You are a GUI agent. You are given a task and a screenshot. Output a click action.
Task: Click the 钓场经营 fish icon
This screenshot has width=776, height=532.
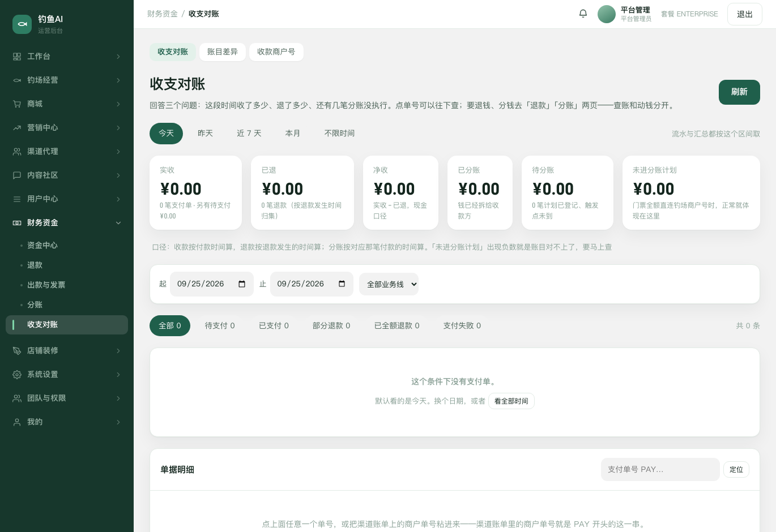17,80
